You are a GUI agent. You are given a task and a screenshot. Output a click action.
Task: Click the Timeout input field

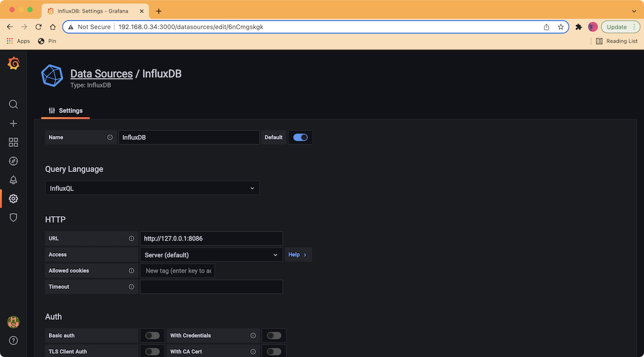(x=211, y=287)
